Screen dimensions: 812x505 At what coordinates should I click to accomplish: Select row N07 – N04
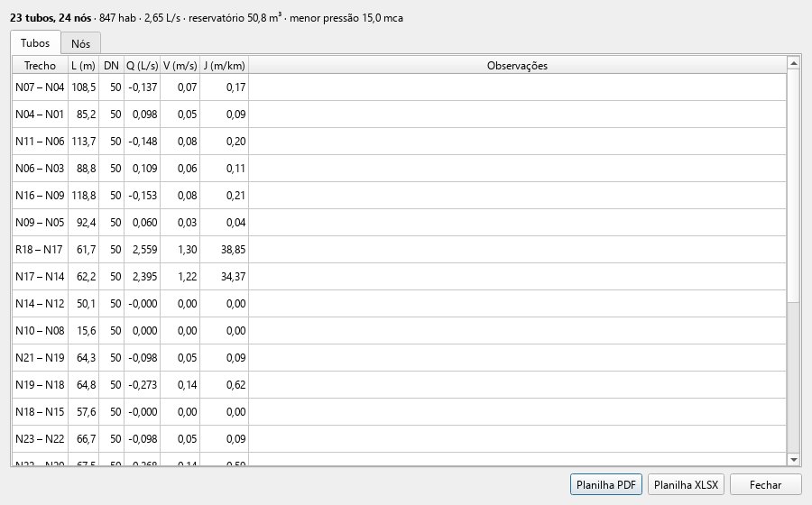pos(400,87)
